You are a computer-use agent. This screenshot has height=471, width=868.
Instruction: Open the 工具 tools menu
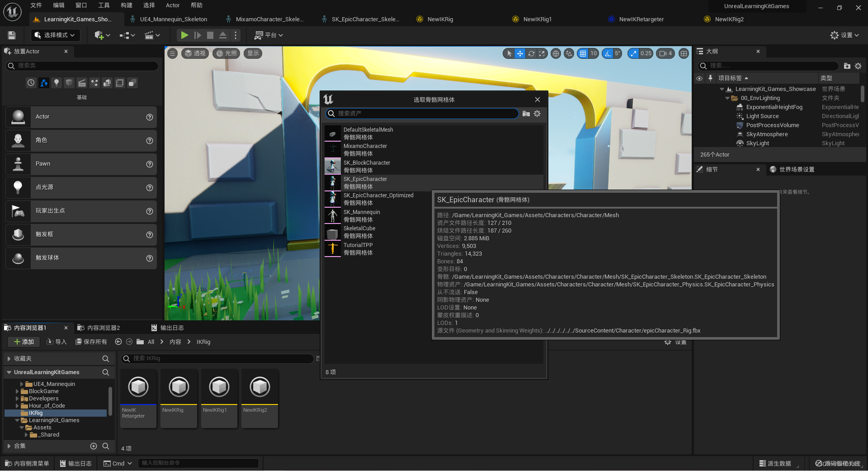click(104, 5)
